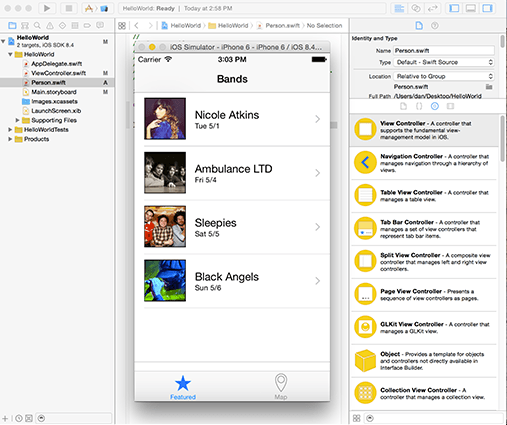The height and width of the screenshot is (425, 507).
Task: Open Images.xcassets catalog
Action: coord(54,101)
